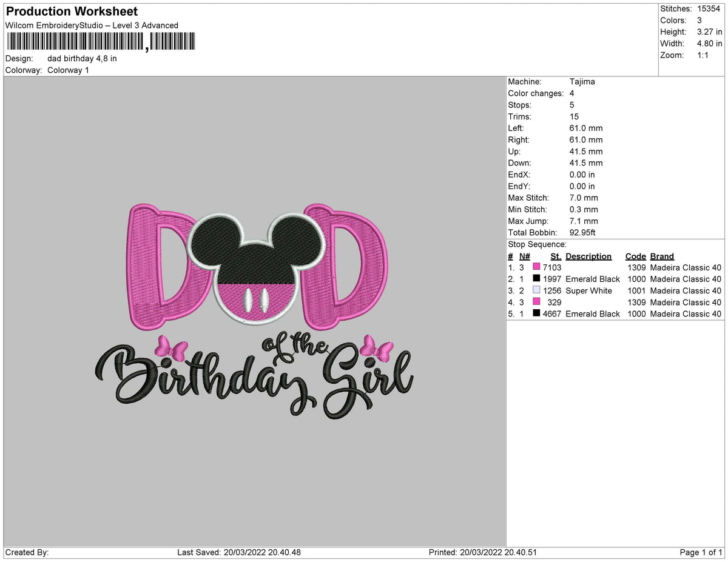Image resolution: width=728 pixels, height=562 pixels.
Task: Click code 1309 in the 7103 row
Action: click(636, 267)
